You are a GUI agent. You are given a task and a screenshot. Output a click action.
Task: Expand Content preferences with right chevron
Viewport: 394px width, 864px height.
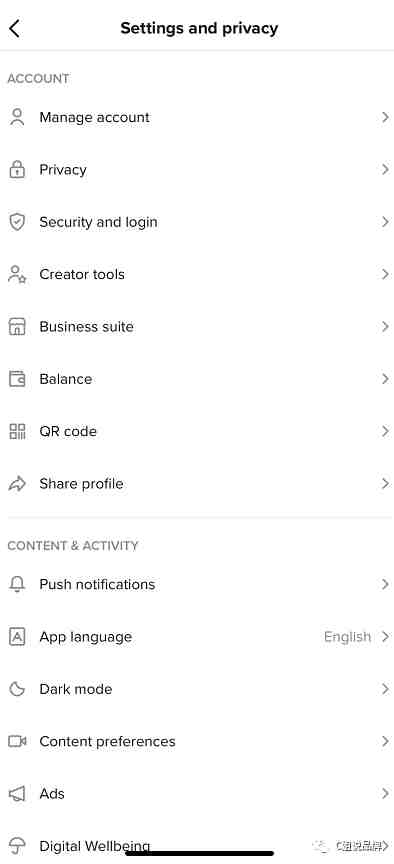[385, 741]
